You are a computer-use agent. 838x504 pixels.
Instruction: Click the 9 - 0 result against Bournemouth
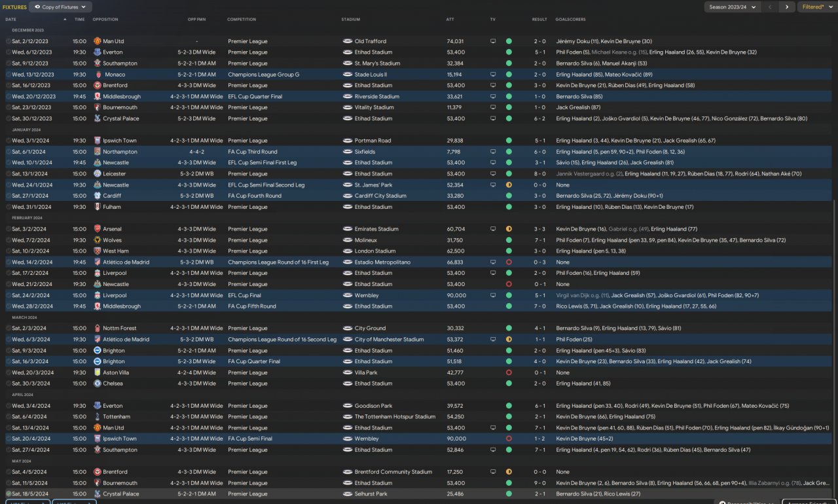539,483
